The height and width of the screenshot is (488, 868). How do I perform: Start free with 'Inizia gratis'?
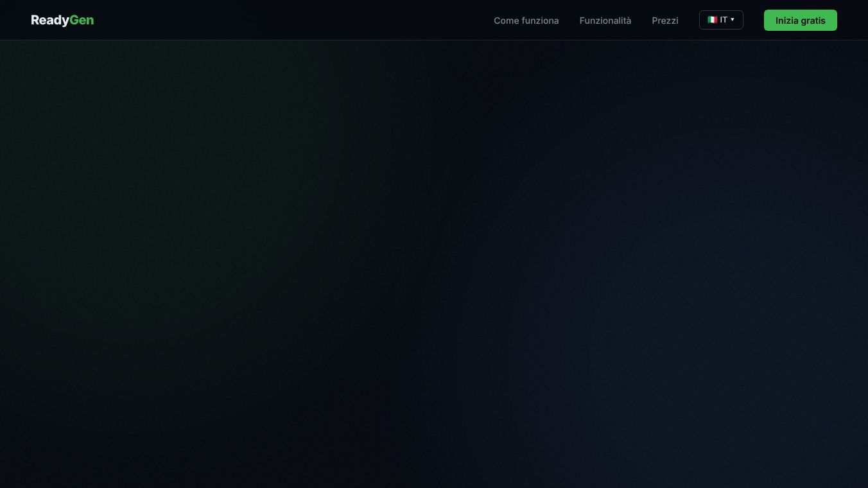tap(800, 20)
